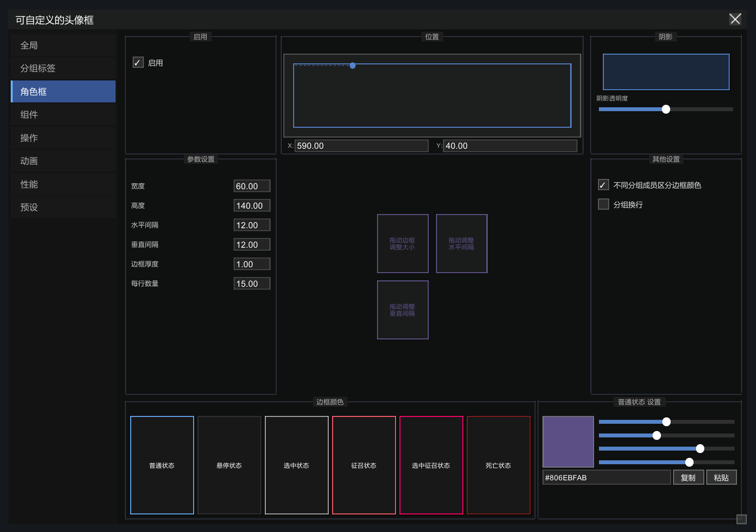Go to the 操作 tab

63,138
